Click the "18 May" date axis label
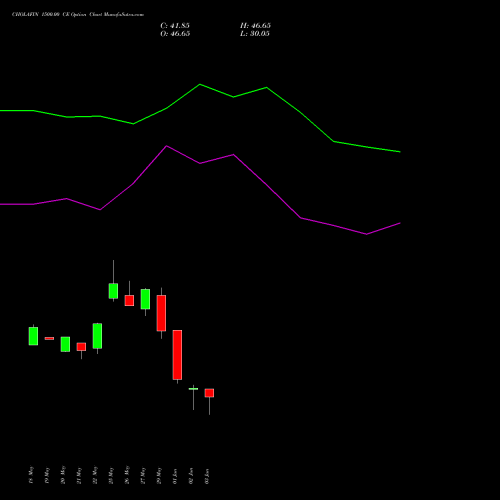 [31, 475]
